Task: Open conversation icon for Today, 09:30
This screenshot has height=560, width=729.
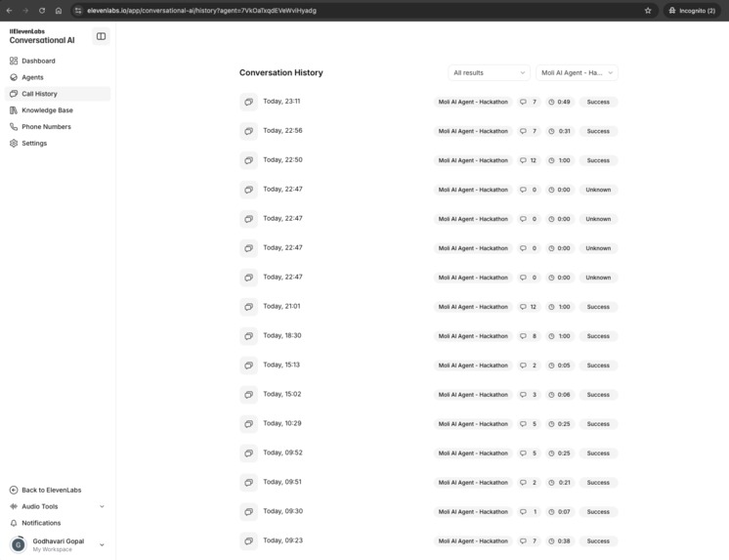Action: 249,512
